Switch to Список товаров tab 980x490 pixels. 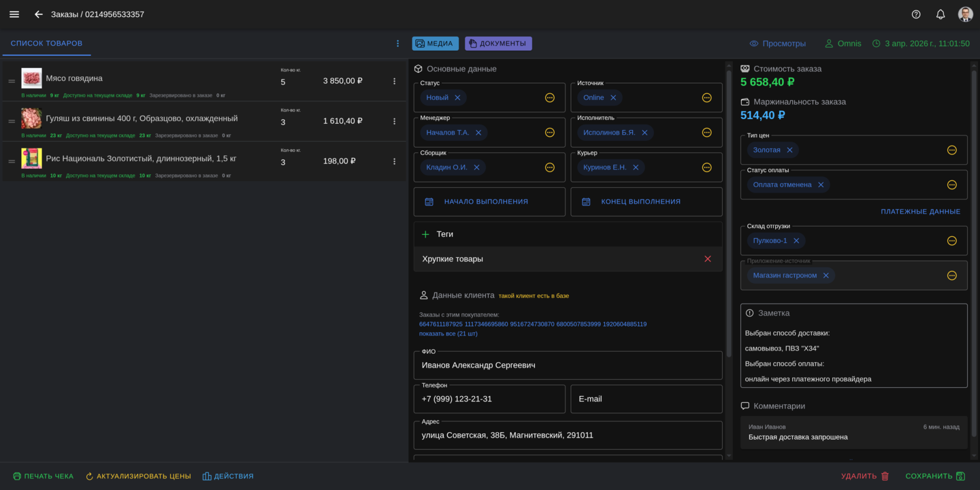(46, 44)
